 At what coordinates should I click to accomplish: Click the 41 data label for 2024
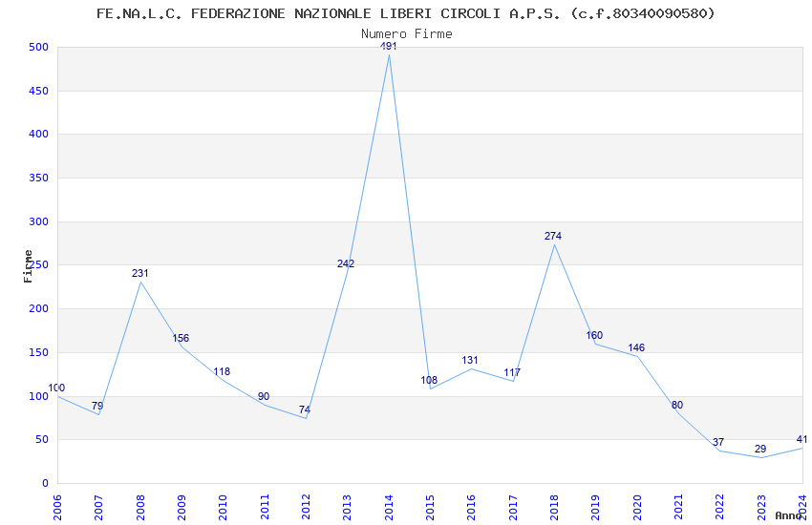[x=801, y=440]
